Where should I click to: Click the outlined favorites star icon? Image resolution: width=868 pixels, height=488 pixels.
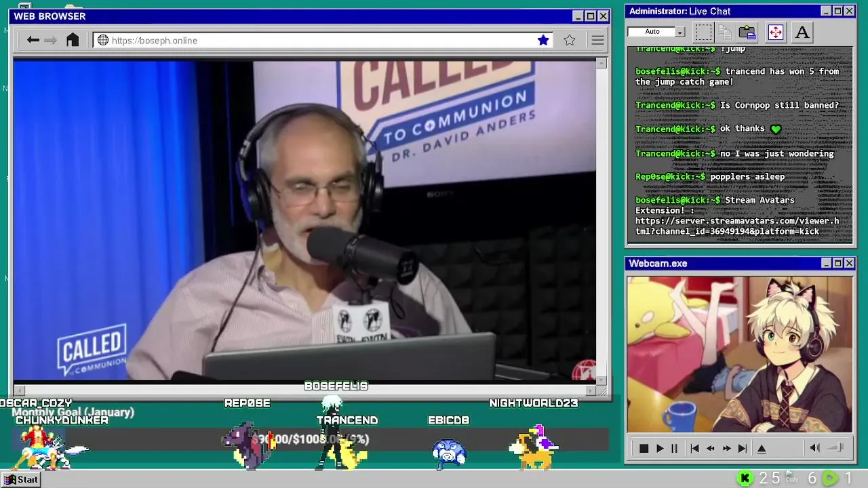coord(570,40)
